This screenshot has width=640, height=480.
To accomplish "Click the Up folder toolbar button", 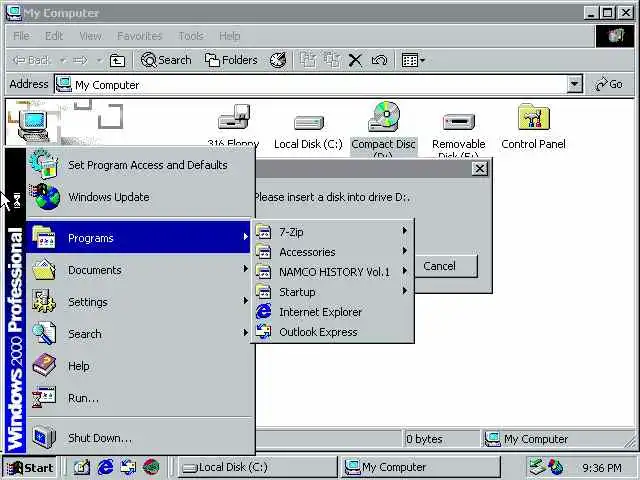I will click(x=118, y=60).
